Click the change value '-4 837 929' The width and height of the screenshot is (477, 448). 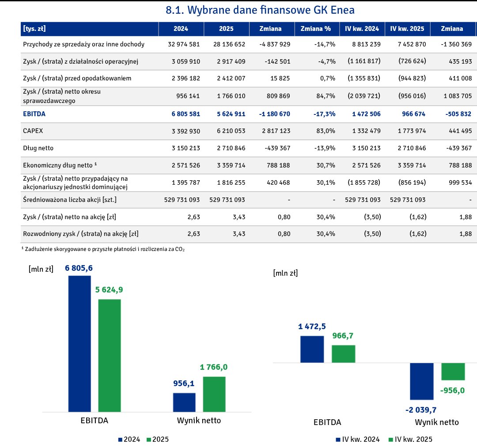coord(275,45)
